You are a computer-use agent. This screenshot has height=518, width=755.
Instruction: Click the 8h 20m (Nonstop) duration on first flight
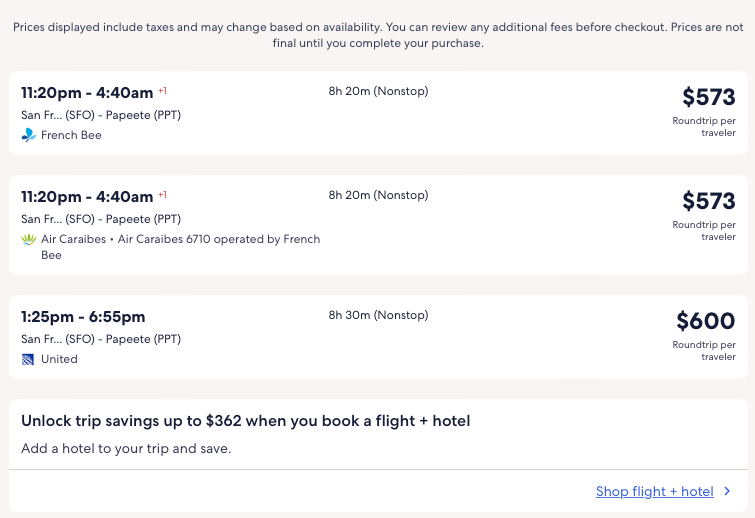coord(378,91)
